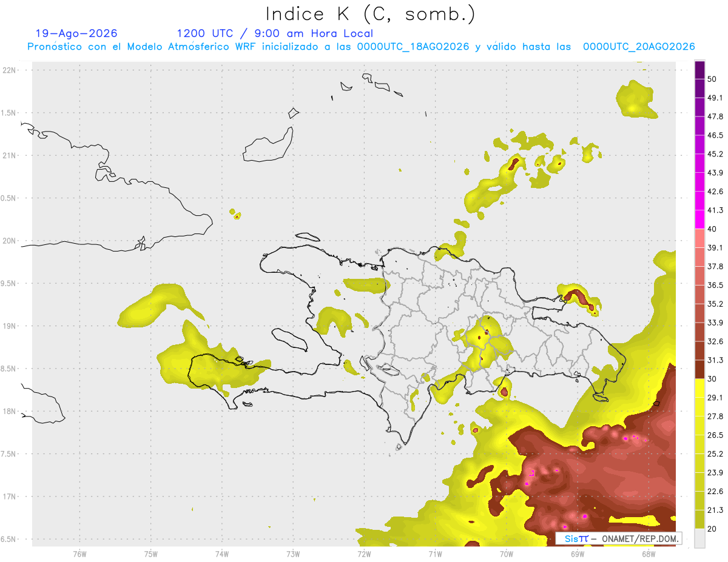Image resolution: width=728 pixels, height=562 pixels.
Task: Click the "Pronóstico con el Modelo Atmosférico WRF" line
Action: (x=362, y=47)
